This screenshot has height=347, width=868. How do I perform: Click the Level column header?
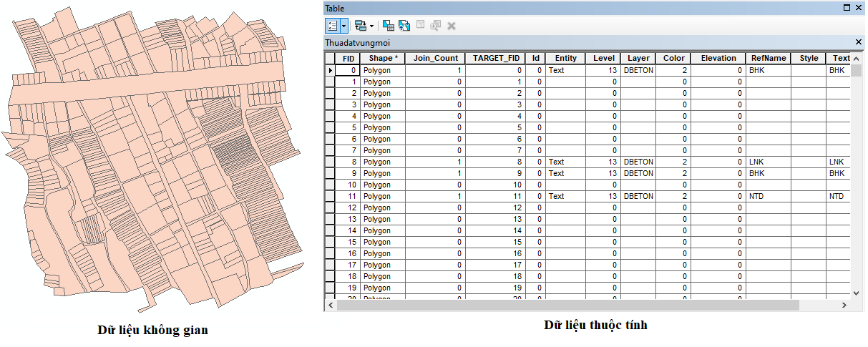pyautogui.click(x=603, y=59)
